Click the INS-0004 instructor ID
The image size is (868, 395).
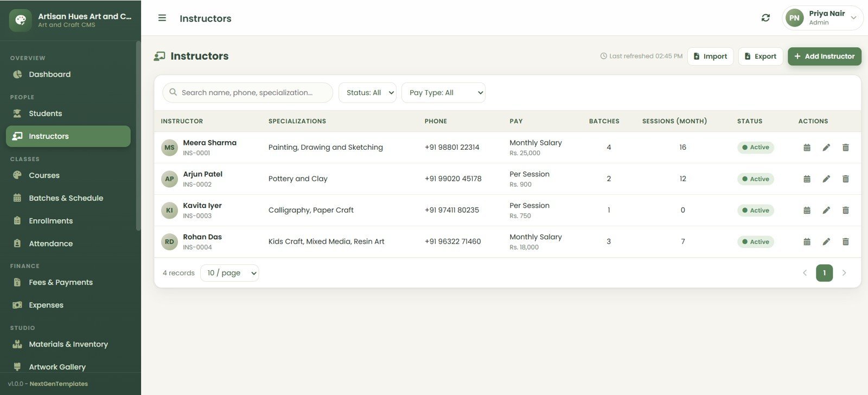[x=197, y=247]
